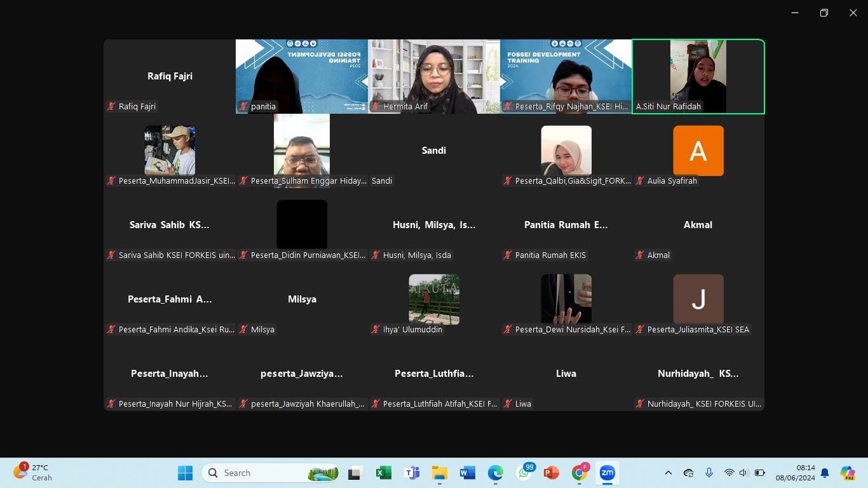Open Word from the taskbar
Screen dimensions: 868x488
(468, 473)
